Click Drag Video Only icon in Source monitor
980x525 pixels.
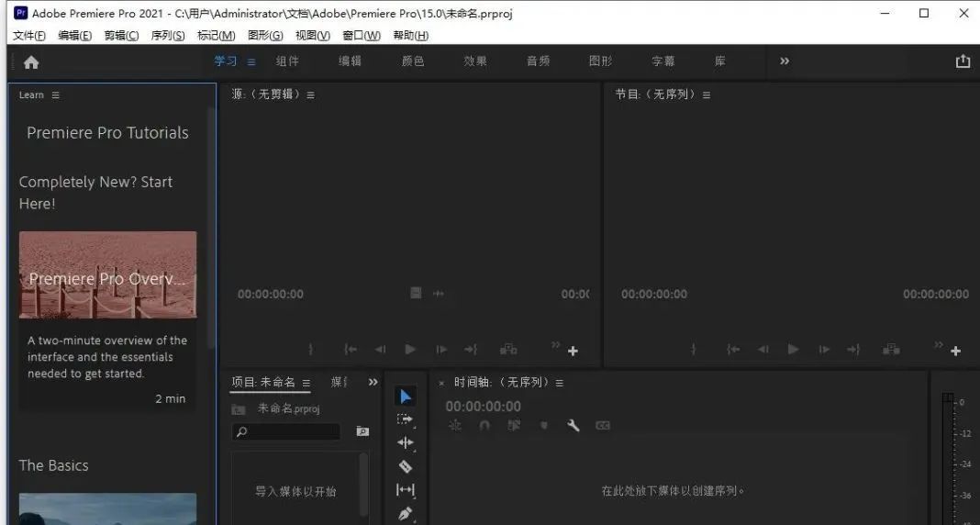416,293
